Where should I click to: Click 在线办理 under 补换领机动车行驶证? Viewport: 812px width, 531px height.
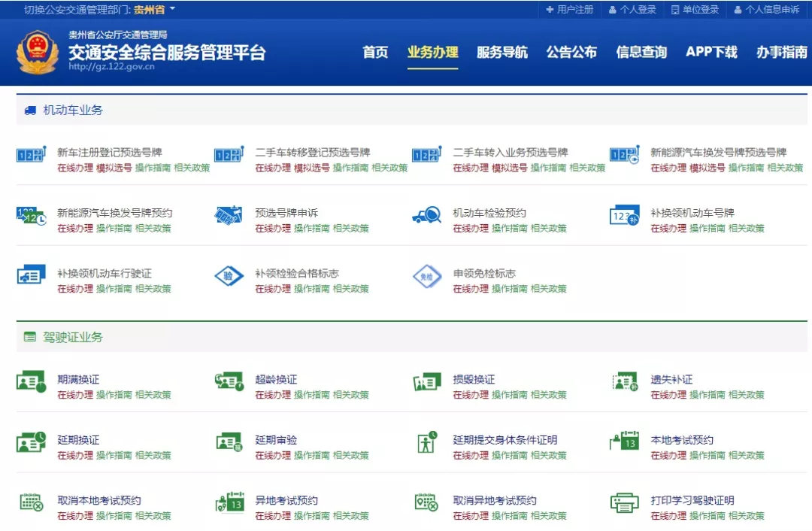tap(75, 289)
